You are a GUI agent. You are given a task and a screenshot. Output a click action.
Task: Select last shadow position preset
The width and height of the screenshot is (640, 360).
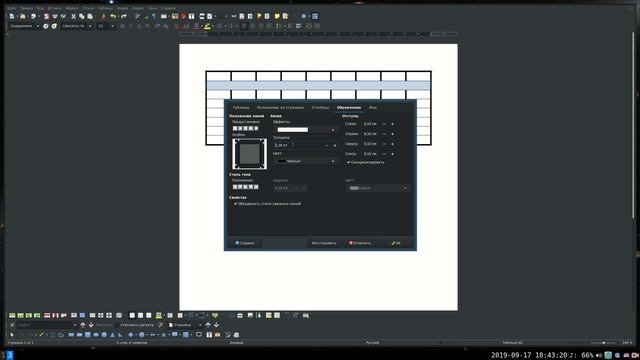tap(256, 187)
